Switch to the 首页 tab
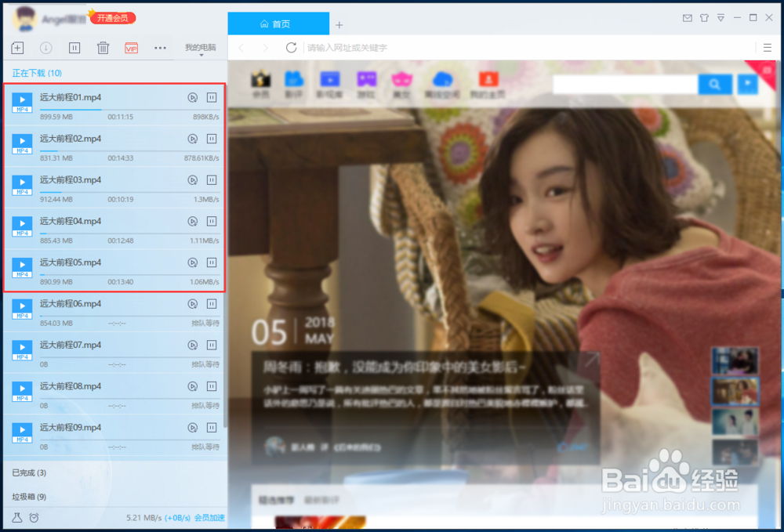Image resolution: width=784 pixels, height=532 pixels. (278, 24)
